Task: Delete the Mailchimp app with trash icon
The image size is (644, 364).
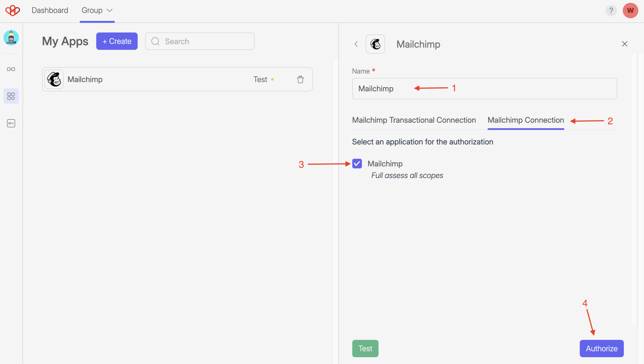Action: pyautogui.click(x=300, y=79)
